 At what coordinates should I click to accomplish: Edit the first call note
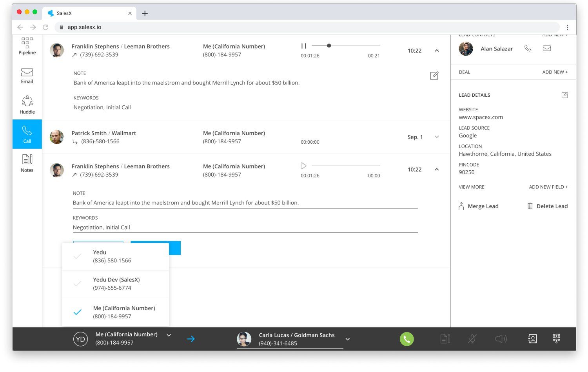tap(434, 76)
